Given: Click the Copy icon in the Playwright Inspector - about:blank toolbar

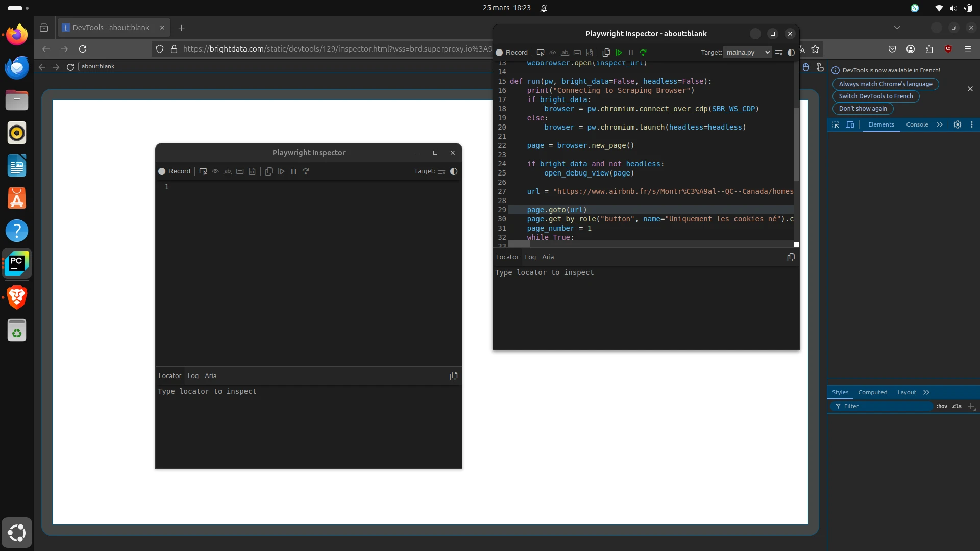Looking at the screenshot, I should click(x=606, y=53).
